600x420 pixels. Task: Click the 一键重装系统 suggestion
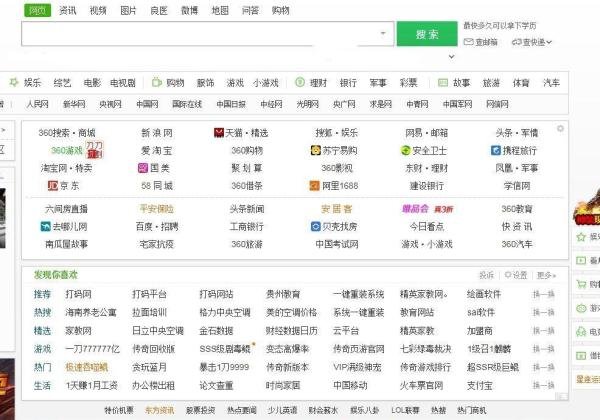359,294
